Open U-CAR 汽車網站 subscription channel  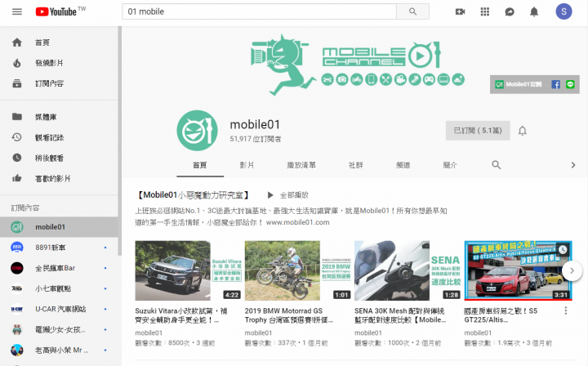(x=60, y=309)
